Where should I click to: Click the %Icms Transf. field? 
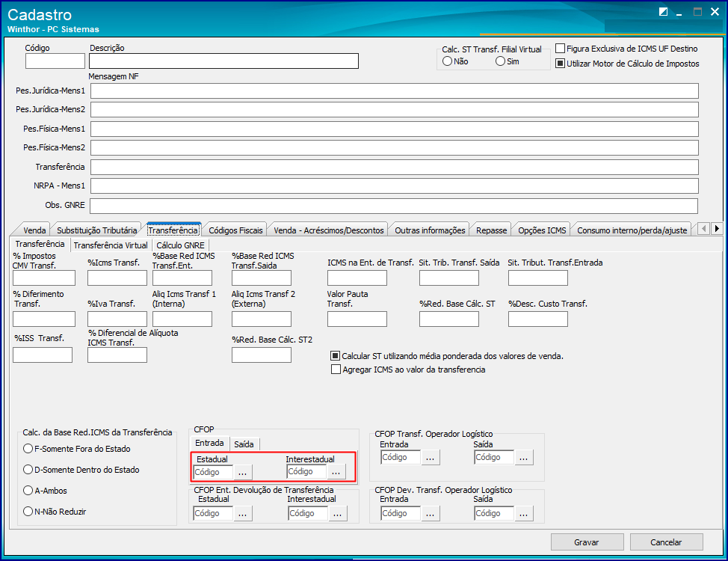[x=117, y=278]
